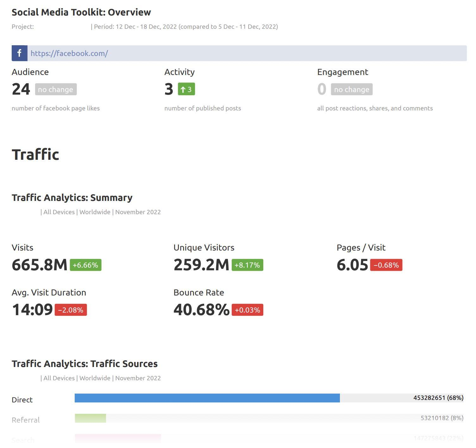Click the 'Social Media Toolkit: Overview' title
This screenshot has width=476, height=448.
click(x=81, y=12)
